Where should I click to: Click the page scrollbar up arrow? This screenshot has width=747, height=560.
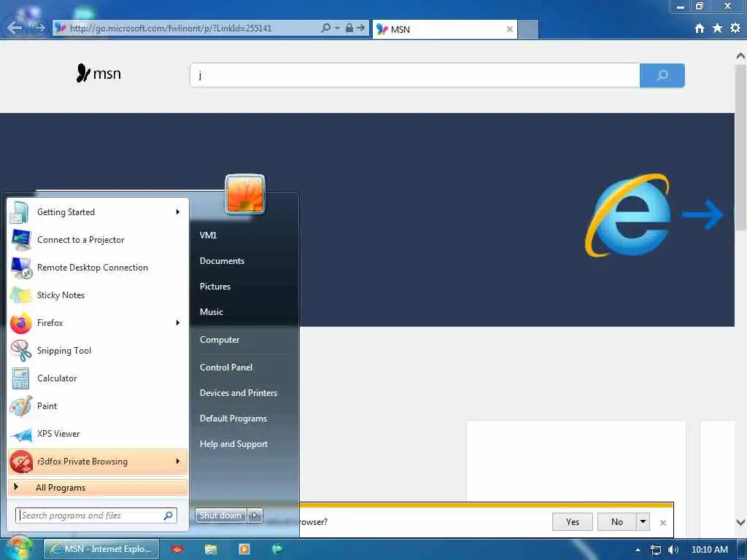pos(740,55)
